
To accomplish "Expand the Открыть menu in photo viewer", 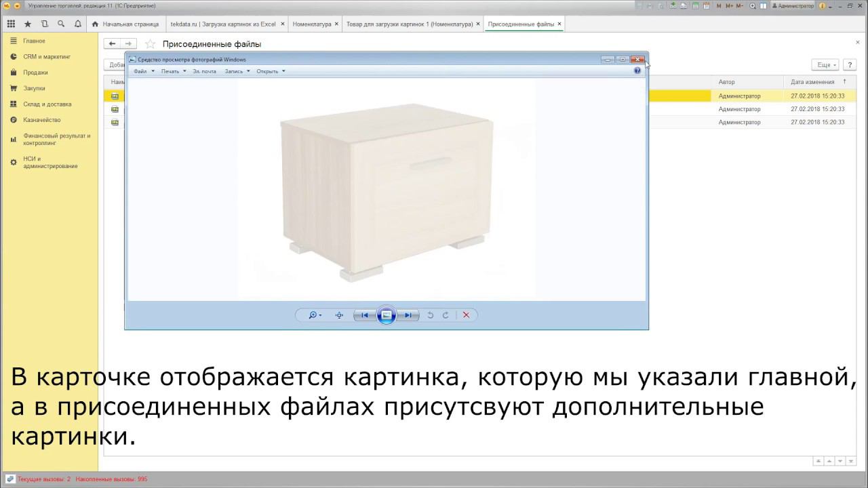I will 271,71.
